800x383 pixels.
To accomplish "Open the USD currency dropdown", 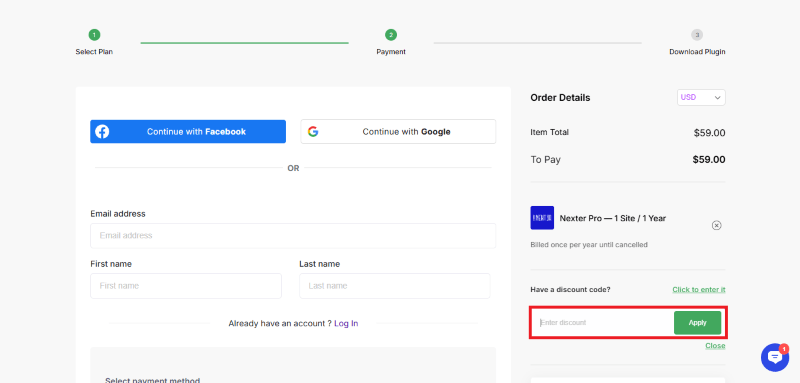I will [701, 97].
